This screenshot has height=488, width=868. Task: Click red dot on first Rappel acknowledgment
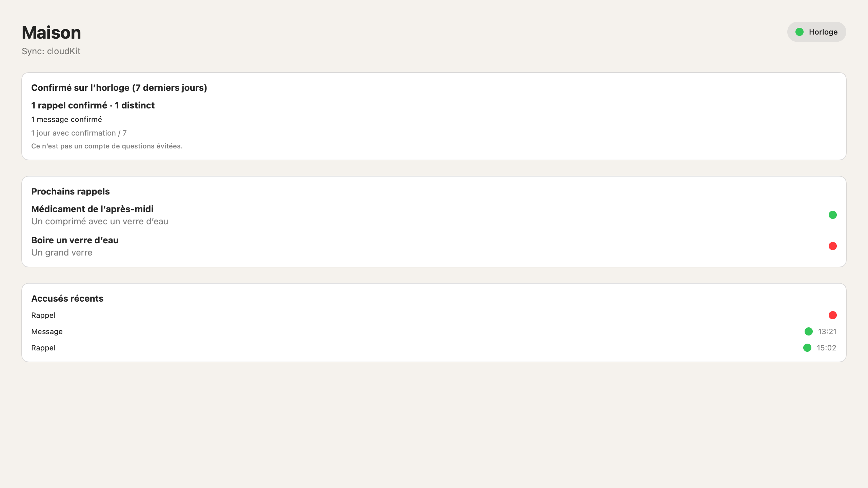click(x=833, y=315)
